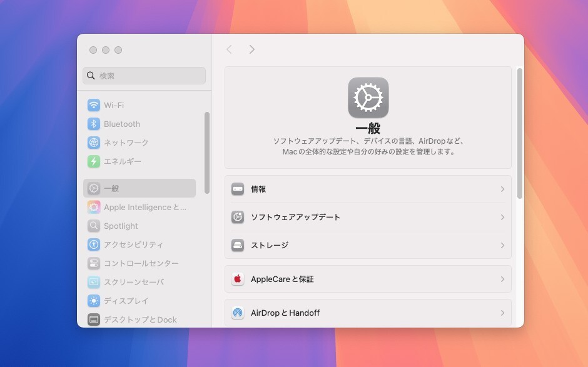Click the search magnifying glass icon
Screen dimensions: 588x367
(91, 76)
